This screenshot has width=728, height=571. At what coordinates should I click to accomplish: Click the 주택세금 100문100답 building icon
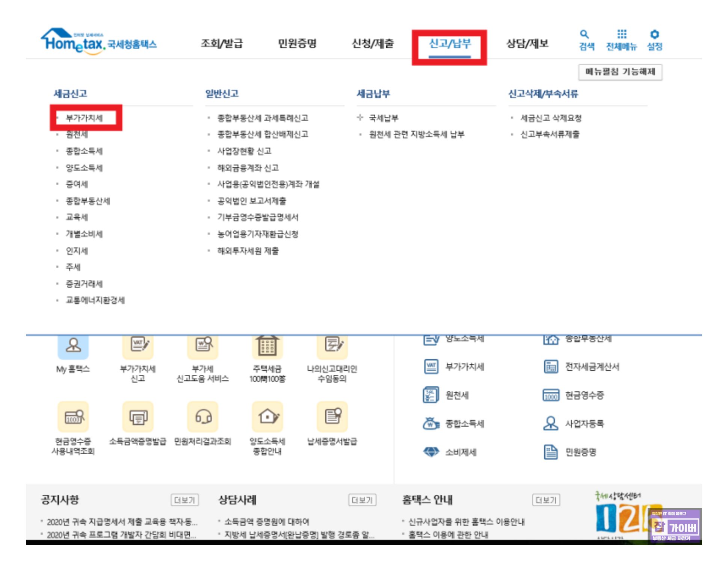click(x=267, y=346)
